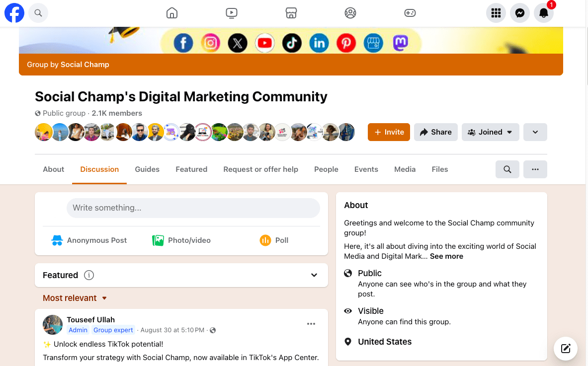
Task: Open Marketplace from the top navigation
Action: (x=291, y=13)
